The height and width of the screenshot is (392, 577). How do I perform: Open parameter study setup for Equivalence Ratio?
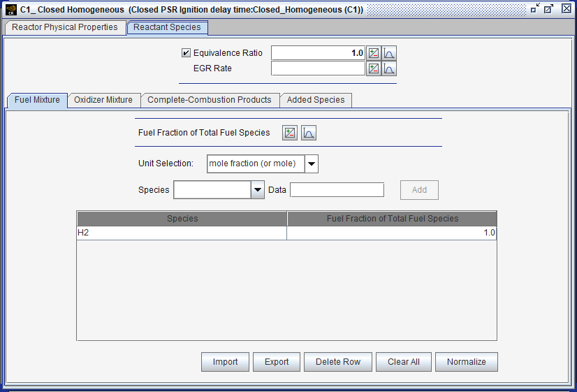(x=374, y=53)
